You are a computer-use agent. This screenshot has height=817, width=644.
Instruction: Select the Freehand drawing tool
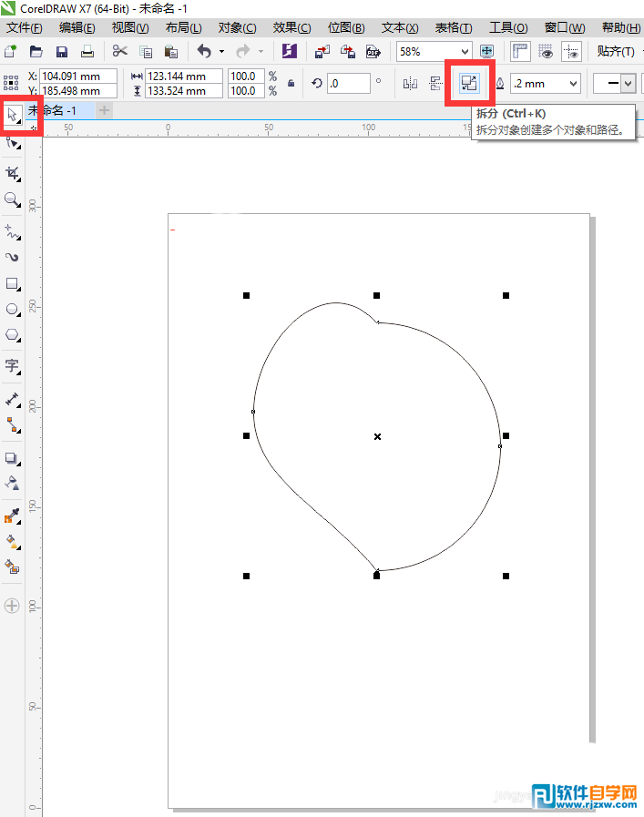[x=12, y=231]
